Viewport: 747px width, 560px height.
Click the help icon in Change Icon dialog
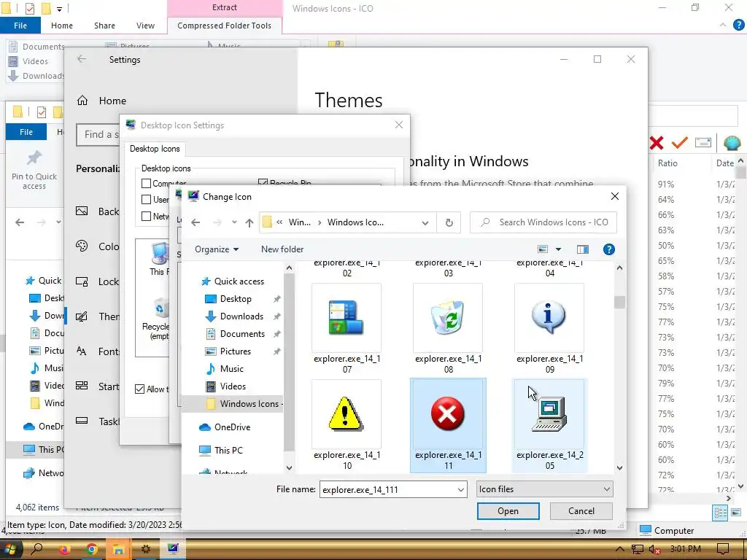(609, 249)
